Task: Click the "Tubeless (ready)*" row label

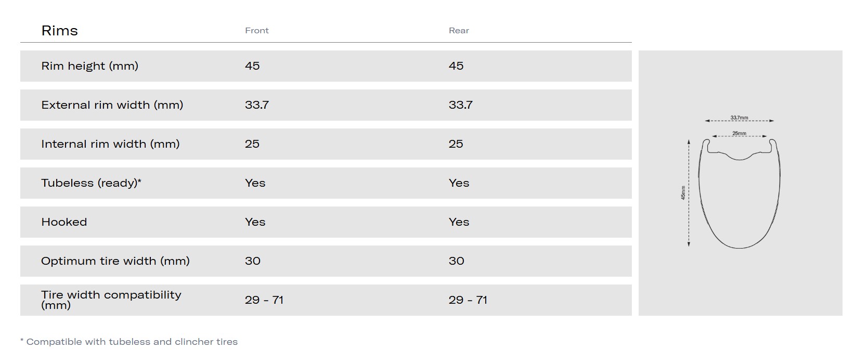Action: tap(91, 183)
